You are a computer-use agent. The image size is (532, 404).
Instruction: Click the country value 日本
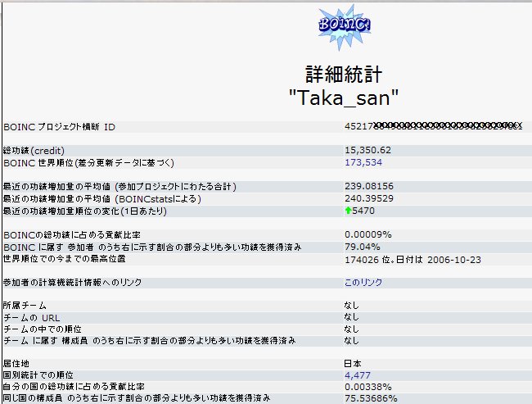(x=353, y=364)
